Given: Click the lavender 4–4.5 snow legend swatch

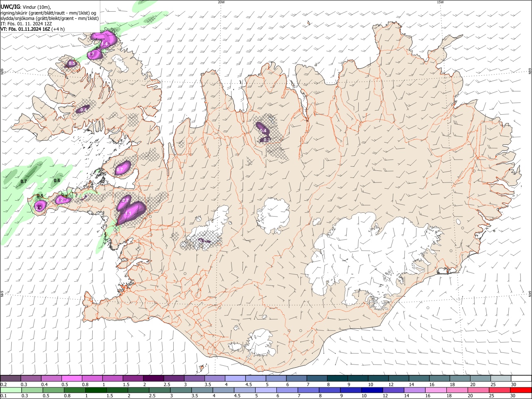Looking at the screenshot, I should point(235,379).
